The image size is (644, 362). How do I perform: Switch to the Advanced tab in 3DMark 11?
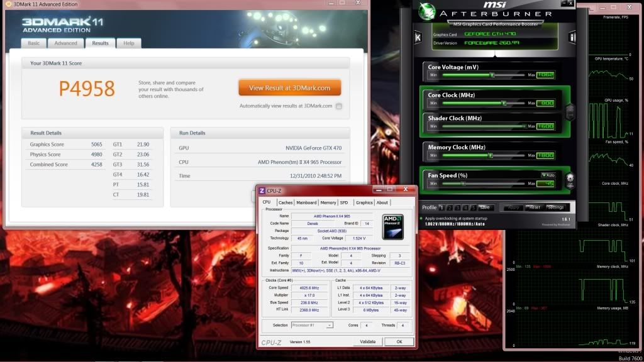(65, 43)
